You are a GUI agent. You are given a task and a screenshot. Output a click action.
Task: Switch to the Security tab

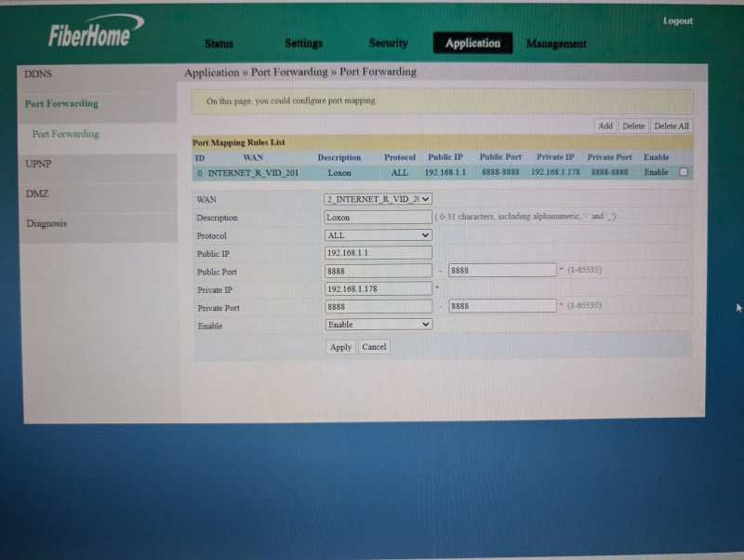coord(388,43)
